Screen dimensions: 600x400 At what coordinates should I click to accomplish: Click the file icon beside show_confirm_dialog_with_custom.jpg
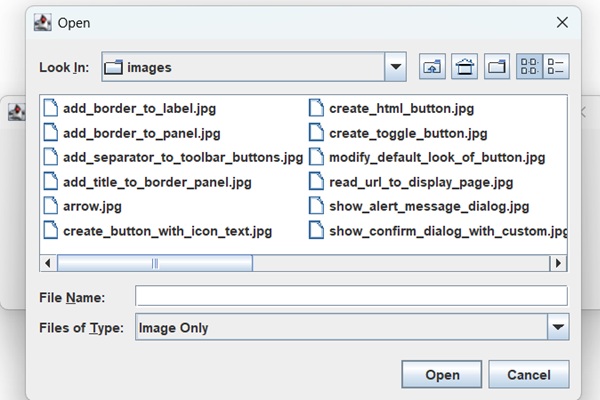[316, 230]
